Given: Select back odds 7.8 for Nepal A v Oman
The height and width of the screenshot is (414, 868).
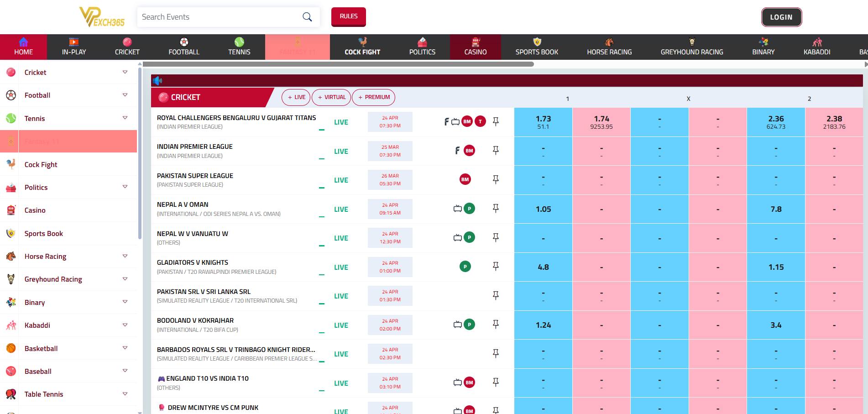Looking at the screenshot, I should pyautogui.click(x=776, y=209).
